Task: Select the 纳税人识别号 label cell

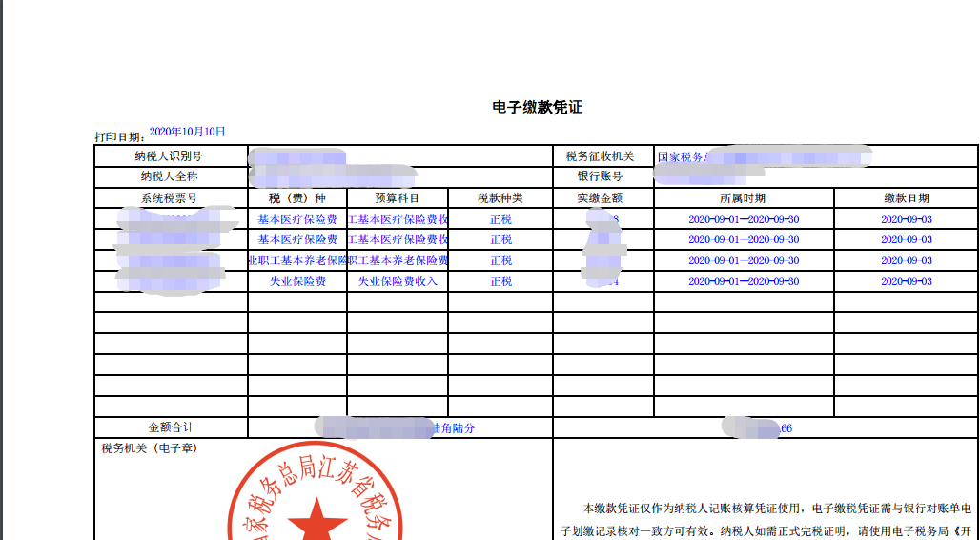Action: tap(172, 156)
